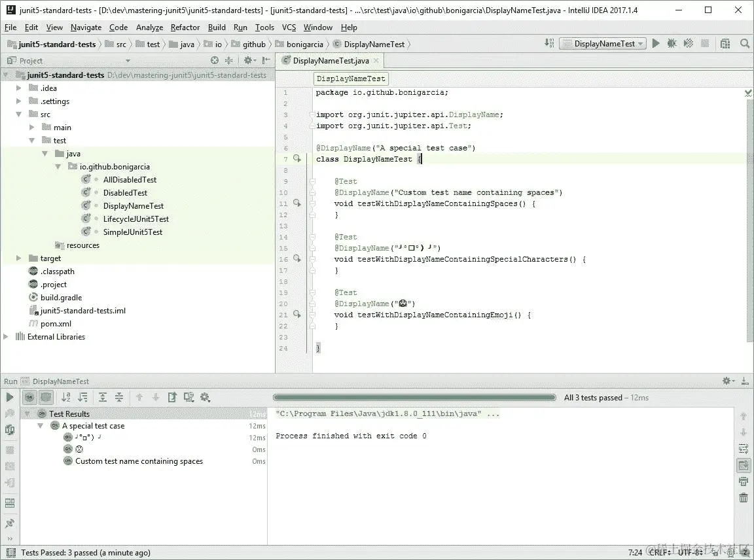754x560 pixels.
Task: Expand the main folder
Action: pos(31,127)
